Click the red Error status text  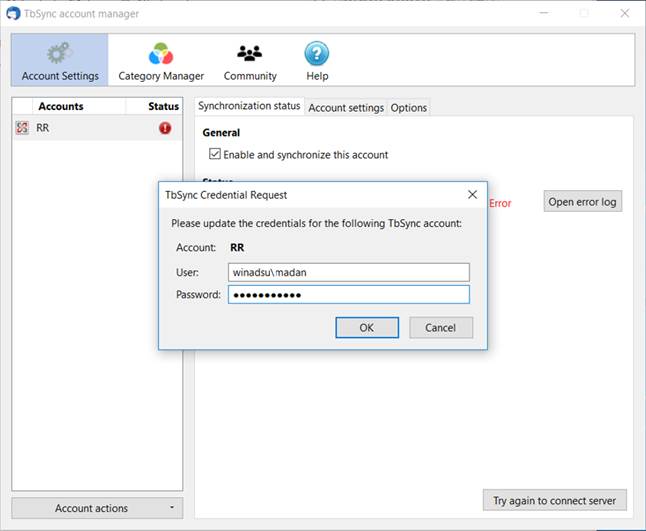(x=500, y=203)
